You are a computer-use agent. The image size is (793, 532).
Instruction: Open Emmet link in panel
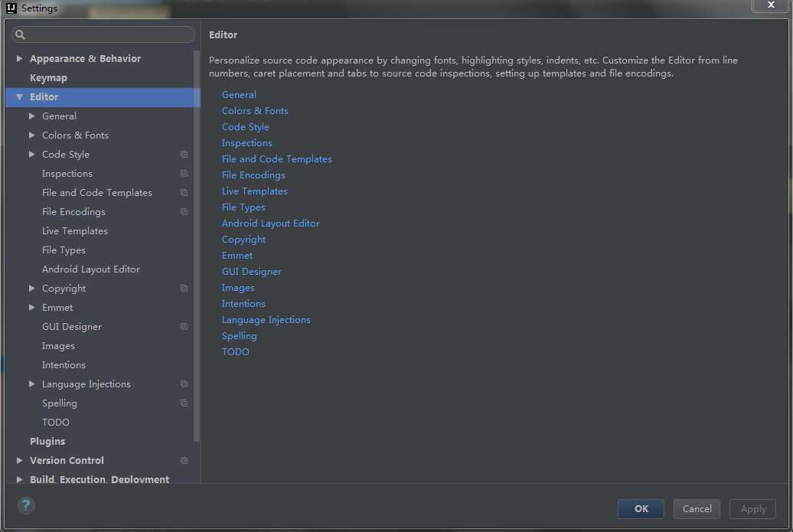(x=237, y=256)
